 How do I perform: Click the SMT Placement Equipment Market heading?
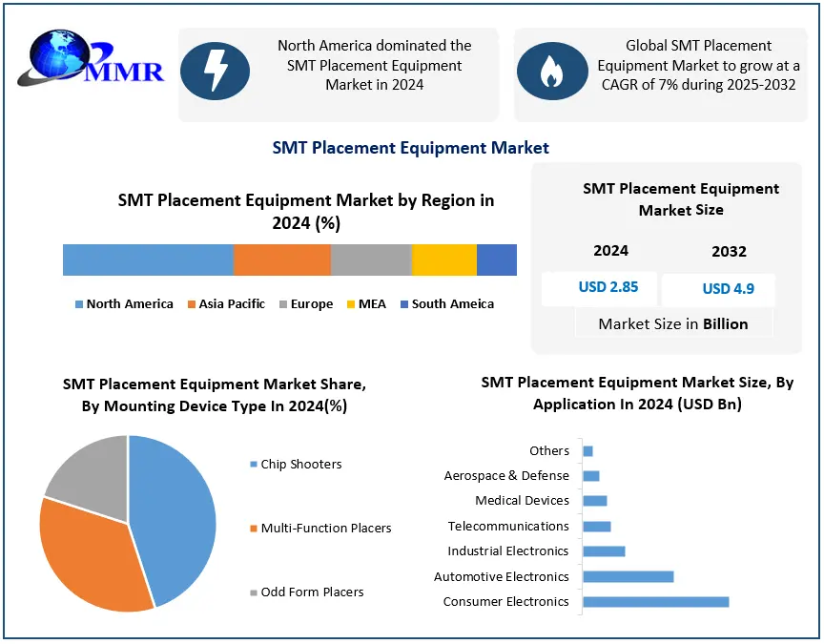coord(411,148)
